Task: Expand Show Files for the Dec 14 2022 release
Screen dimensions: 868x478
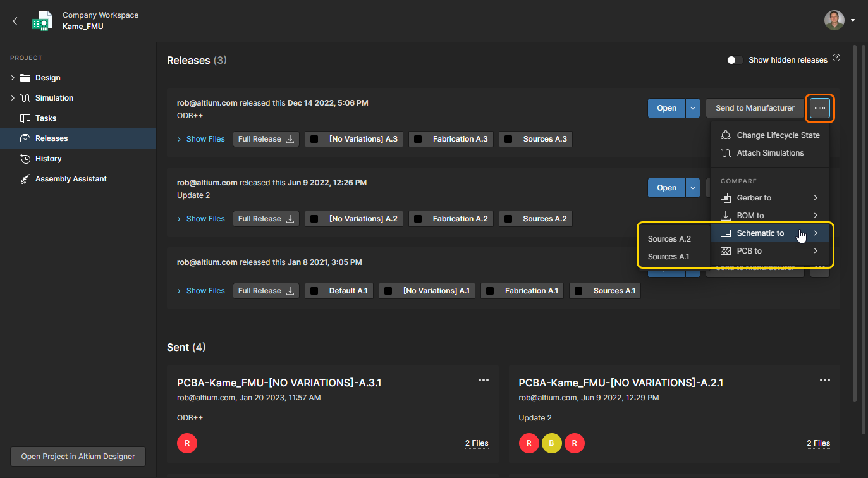Action: pyautogui.click(x=201, y=139)
